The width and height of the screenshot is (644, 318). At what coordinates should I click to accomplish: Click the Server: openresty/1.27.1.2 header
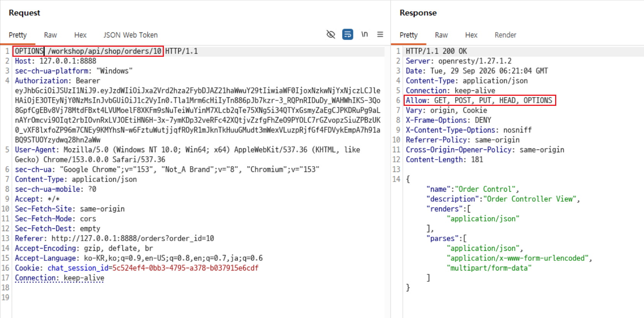coord(458,61)
